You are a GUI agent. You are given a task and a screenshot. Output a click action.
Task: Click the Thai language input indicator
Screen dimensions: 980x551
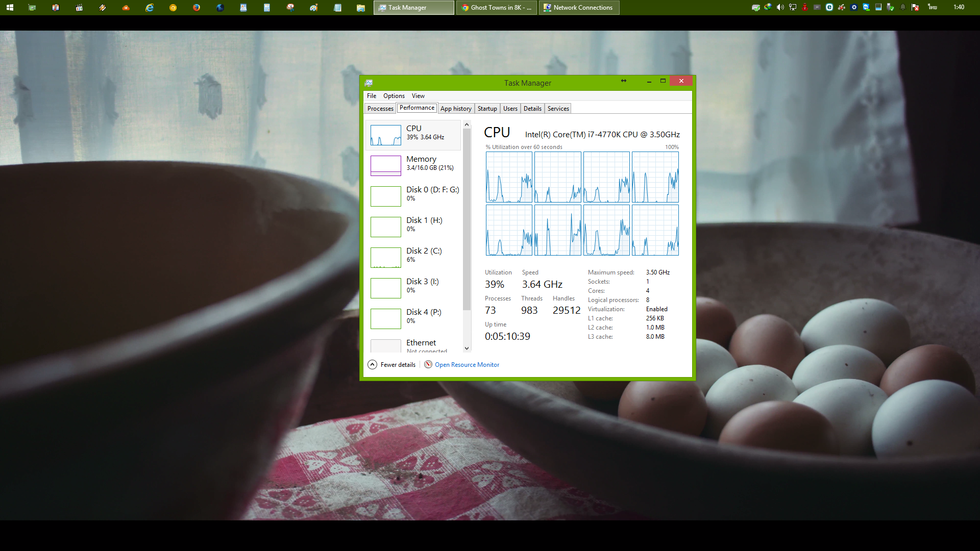pos(932,8)
